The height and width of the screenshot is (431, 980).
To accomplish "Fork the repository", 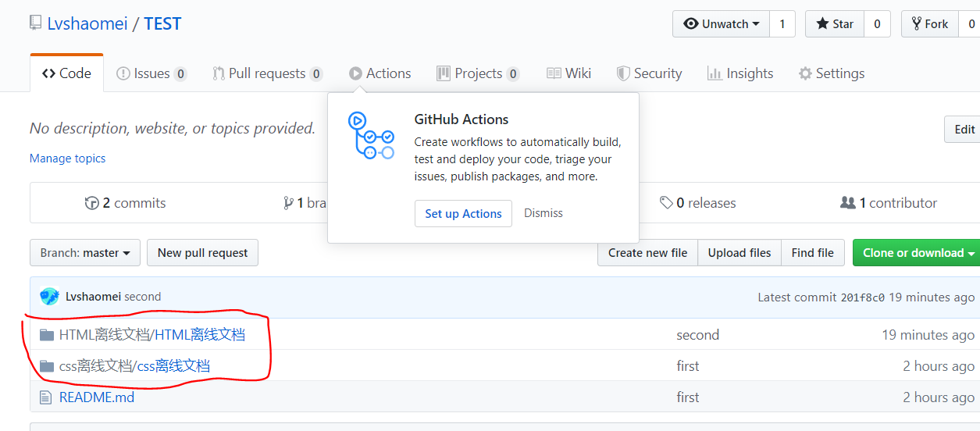I will (930, 24).
